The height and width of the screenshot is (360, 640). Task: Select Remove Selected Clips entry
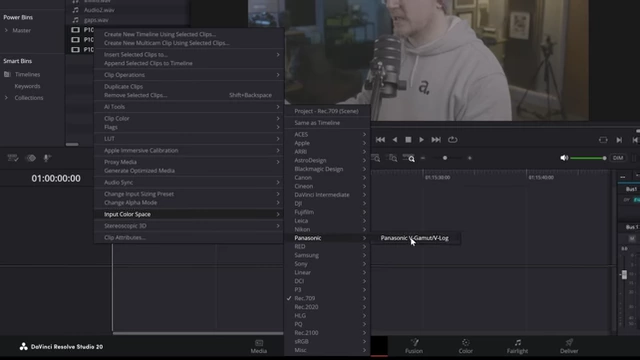189,95
